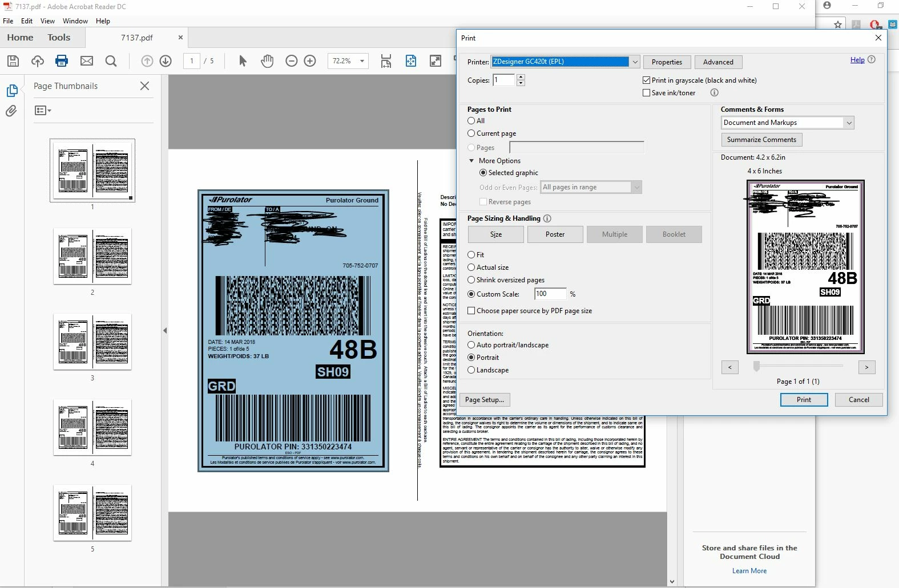
Task: Click Page Sizing & Handling info icon
Action: tap(547, 218)
